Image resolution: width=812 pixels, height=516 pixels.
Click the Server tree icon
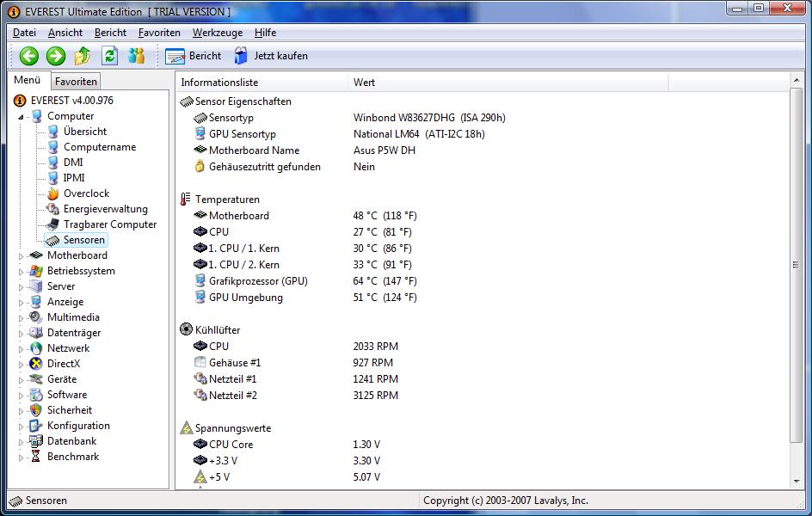pyautogui.click(x=36, y=286)
